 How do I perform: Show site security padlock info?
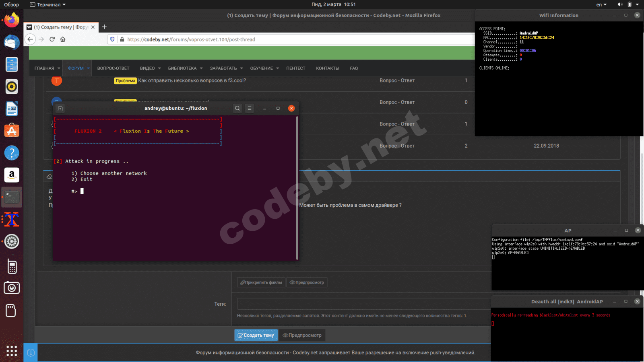[x=122, y=39]
